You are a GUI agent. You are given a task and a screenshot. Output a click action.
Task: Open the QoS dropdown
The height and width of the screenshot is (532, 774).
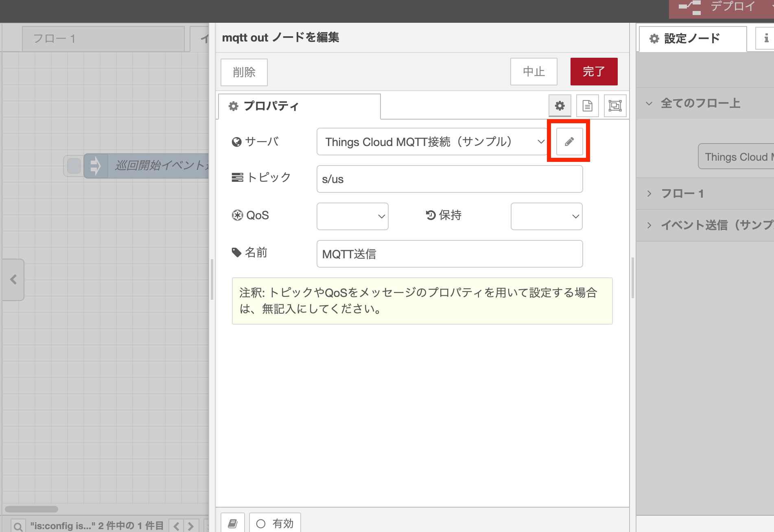click(352, 216)
